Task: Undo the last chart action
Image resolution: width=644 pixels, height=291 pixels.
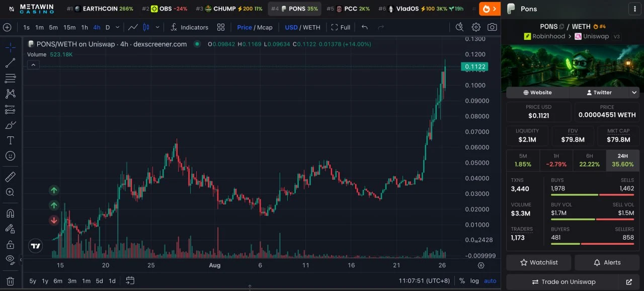Action: point(365,27)
